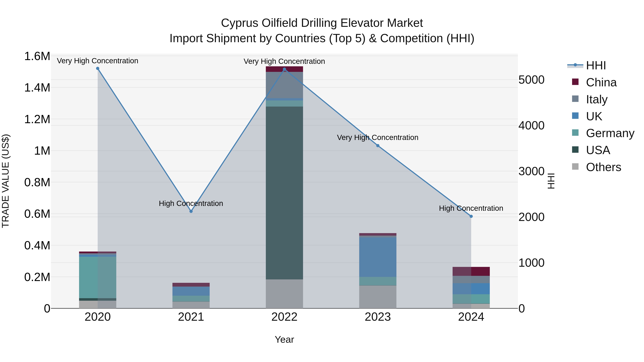This screenshot has height=362, width=644.
Task: Click the 2021 HHI data point
Action: pos(191,211)
